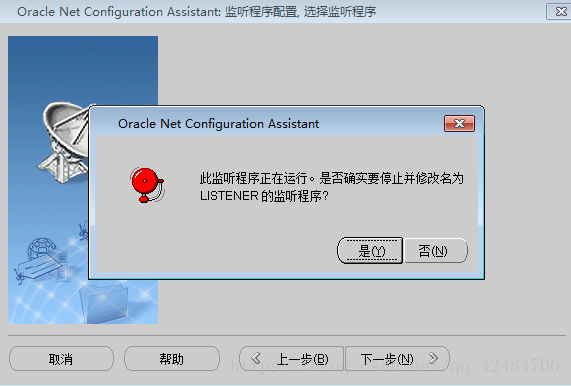Image resolution: width=571 pixels, height=386 pixels.
Task: Proceed with 下一步(N) button
Action: click(397, 359)
